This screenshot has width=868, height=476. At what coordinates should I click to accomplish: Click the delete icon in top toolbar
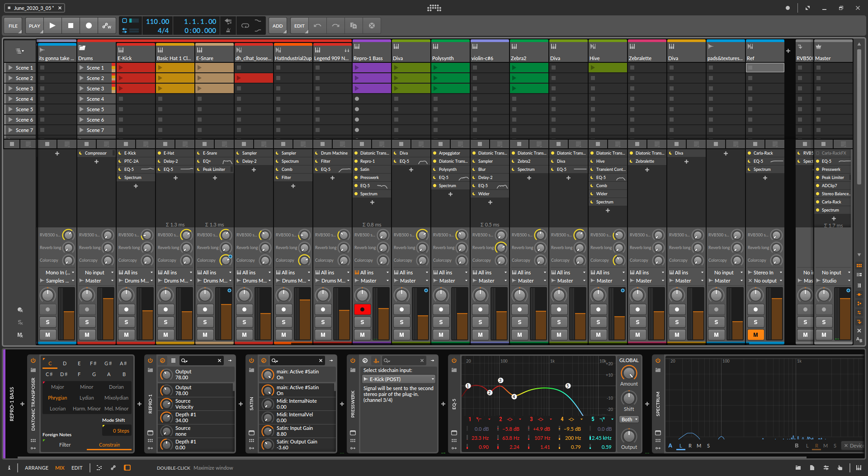[372, 26]
